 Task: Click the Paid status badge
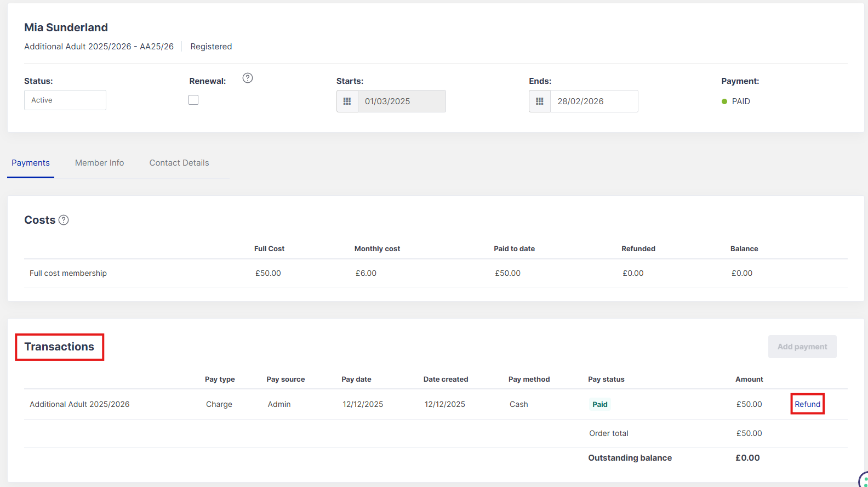pos(599,404)
